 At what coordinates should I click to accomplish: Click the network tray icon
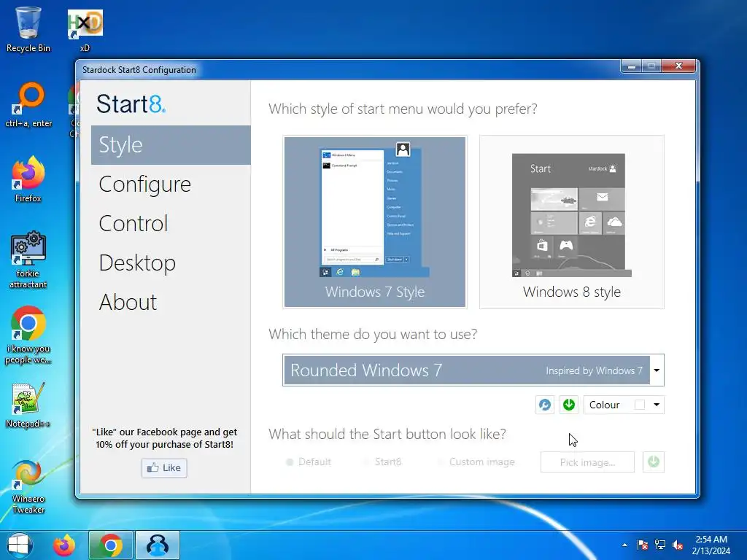[x=659, y=545]
